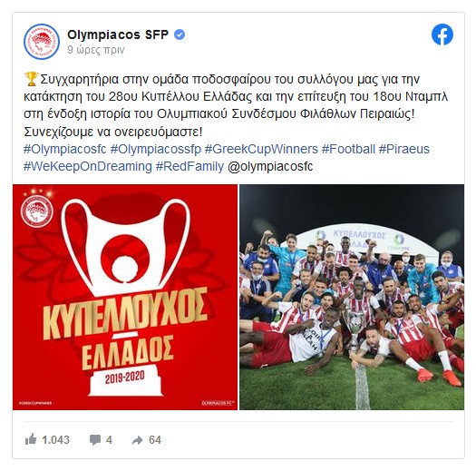Open the #Olympiacosfc hashtag
Screen dimensions: 476x471
click(65, 149)
